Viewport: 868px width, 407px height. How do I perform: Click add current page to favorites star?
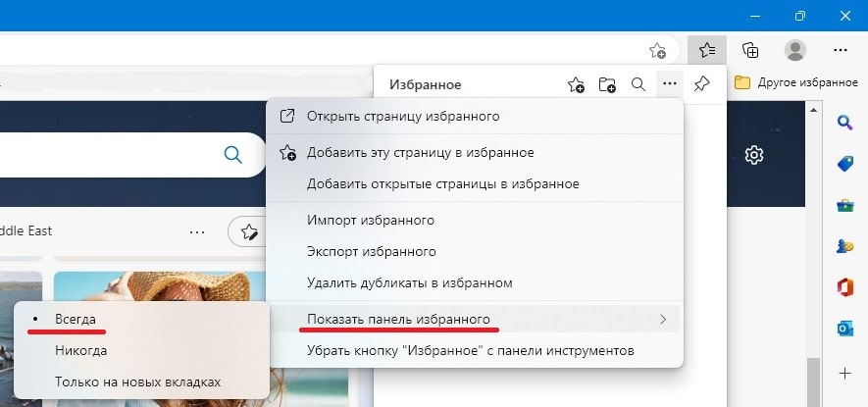(x=657, y=50)
